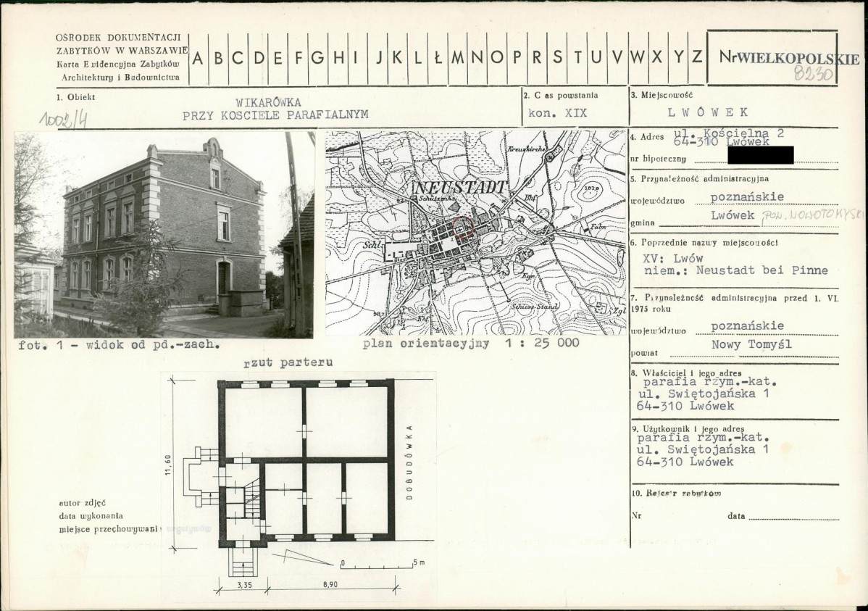Click the handwritten 1002/4 annotation
868x611 pixels.
coord(62,119)
